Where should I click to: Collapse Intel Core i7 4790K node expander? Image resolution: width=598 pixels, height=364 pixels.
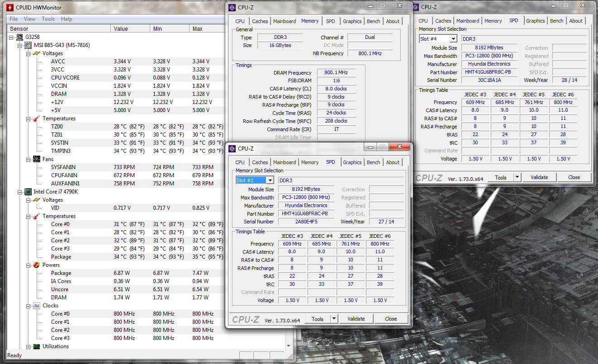coord(19,192)
